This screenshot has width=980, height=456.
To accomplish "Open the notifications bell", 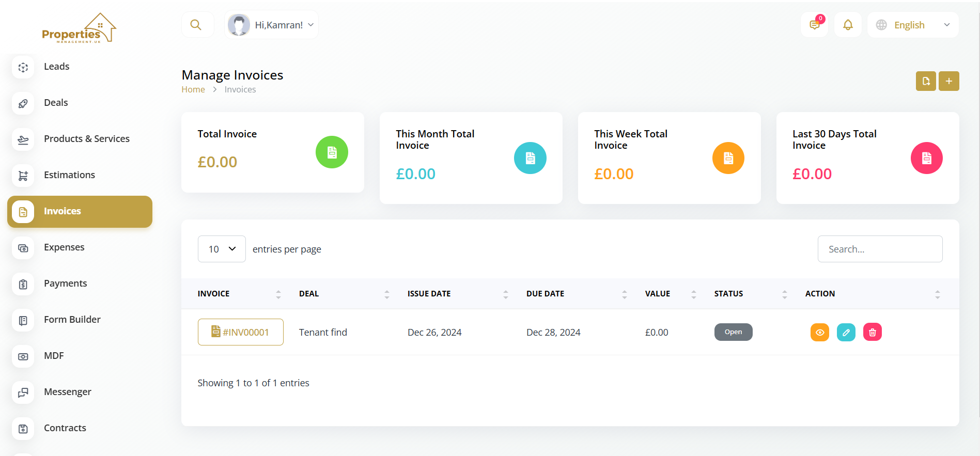I will [x=848, y=25].
